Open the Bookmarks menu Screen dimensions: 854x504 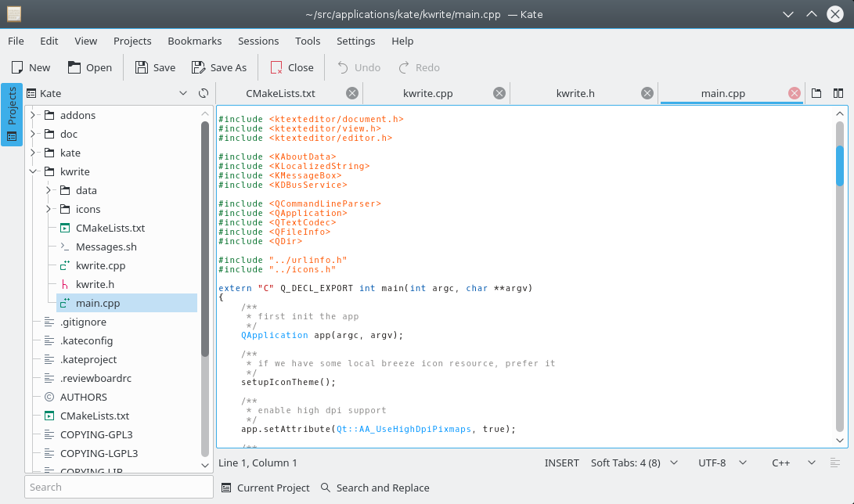(194, 41)
